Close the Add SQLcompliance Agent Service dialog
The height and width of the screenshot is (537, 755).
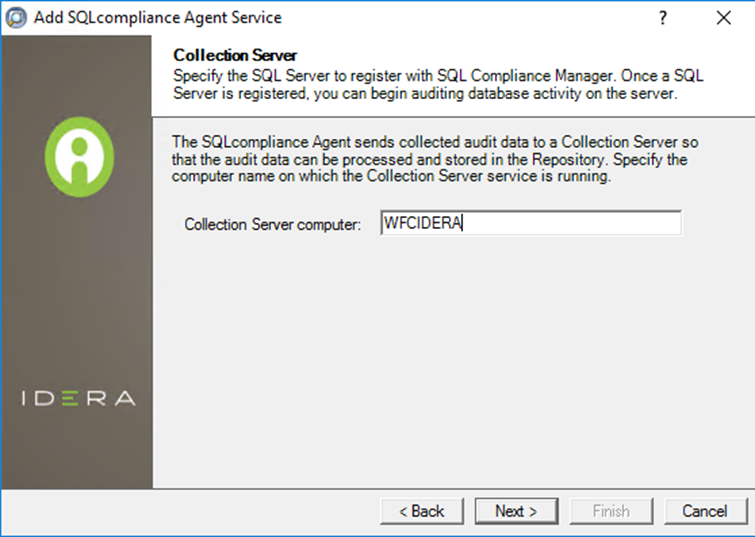724,18
